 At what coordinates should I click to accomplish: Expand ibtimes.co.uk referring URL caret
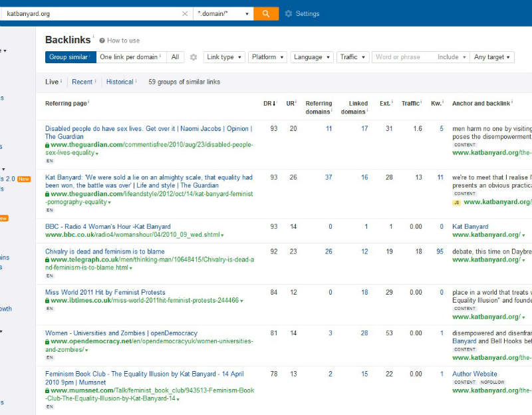coord(241,301)
